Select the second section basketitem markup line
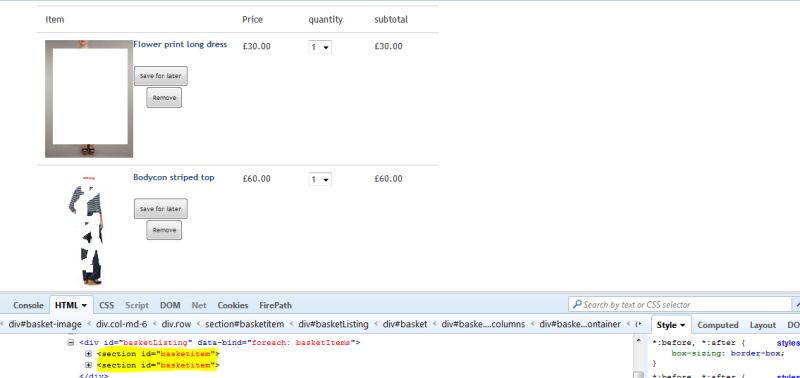800x378 pixels. pos(158,365)
